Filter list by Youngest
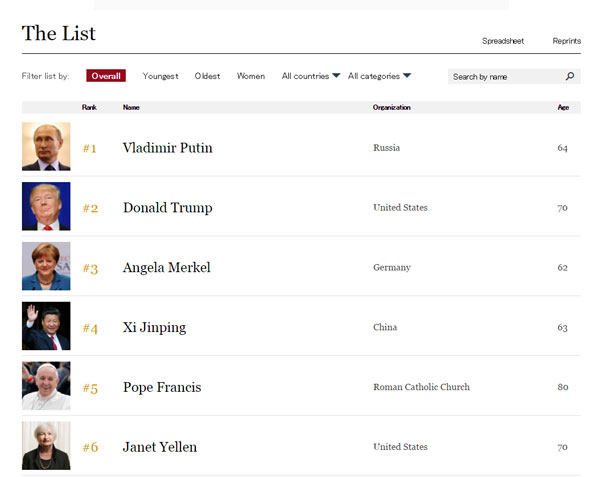Screen dimensions: 600x477 point(160,76)
